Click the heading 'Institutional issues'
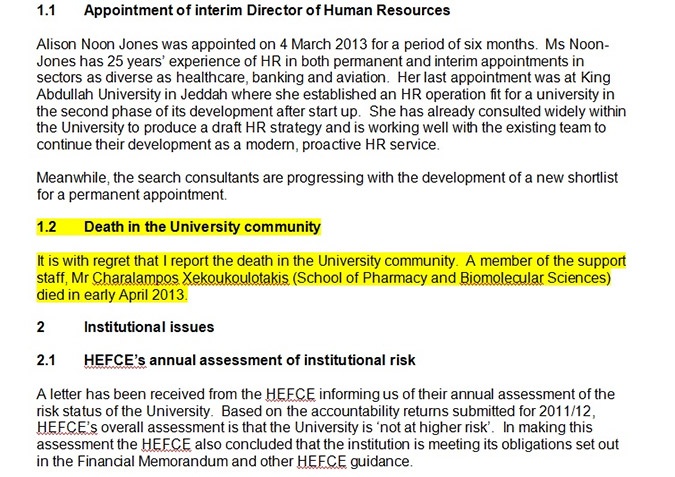This screenshot has width=675, height=477. point(149,327)
